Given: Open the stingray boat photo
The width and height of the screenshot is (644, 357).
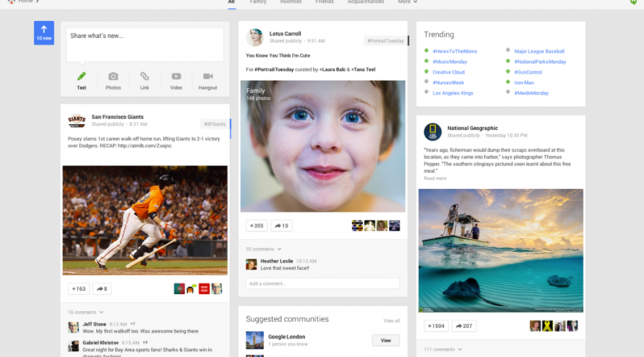Looking at the screenshot, I should [500, 250].
